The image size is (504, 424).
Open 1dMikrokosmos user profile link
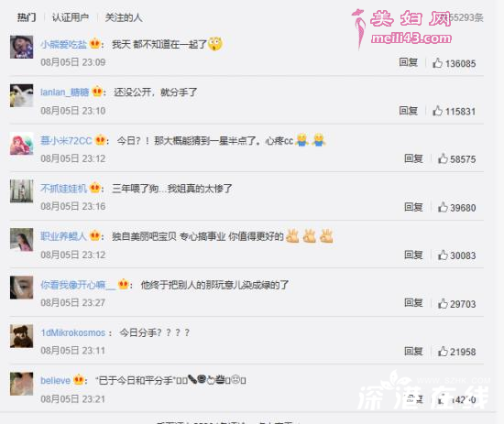(x=73, y=332)
